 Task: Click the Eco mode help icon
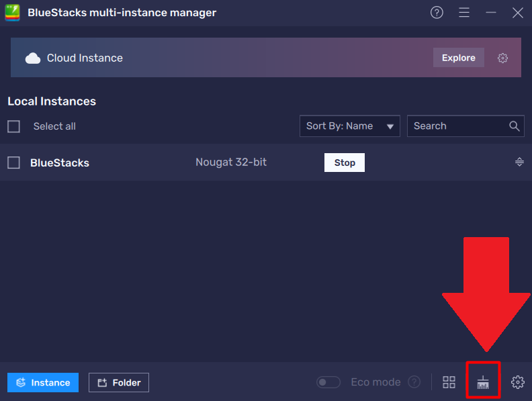pyautogui.click(x=414, y=382)
